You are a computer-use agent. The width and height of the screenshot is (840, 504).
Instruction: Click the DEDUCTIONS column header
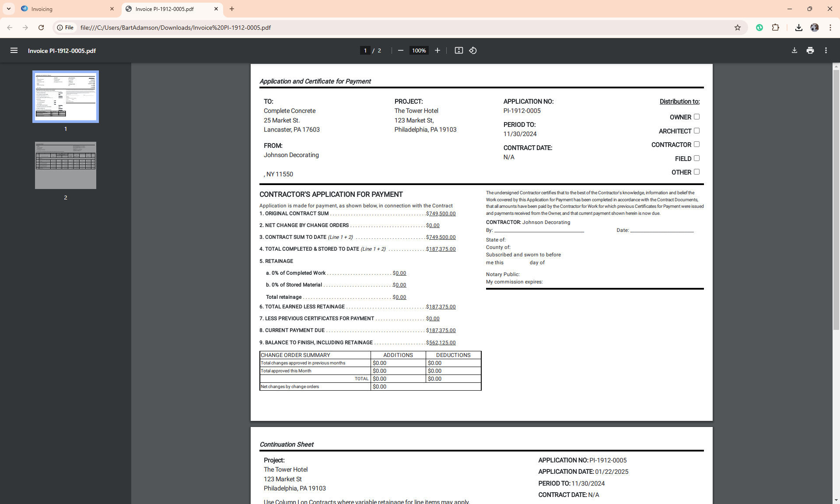[x=453, y=355]
